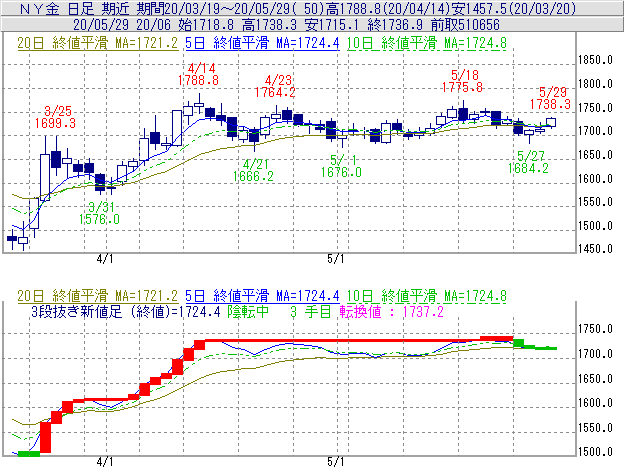This screenshot has width=624, height=474.
Task: Click the 3段抜き新値足 (終値)=1724.4 label
Action: click(x=126, y=312)
